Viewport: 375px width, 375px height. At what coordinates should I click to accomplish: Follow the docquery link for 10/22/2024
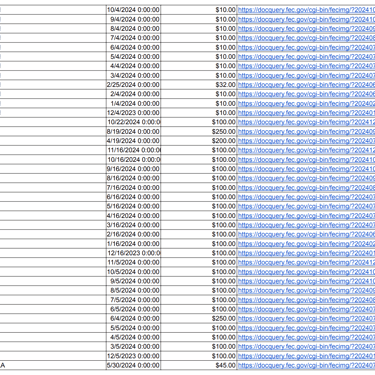[x=306, y=122]
